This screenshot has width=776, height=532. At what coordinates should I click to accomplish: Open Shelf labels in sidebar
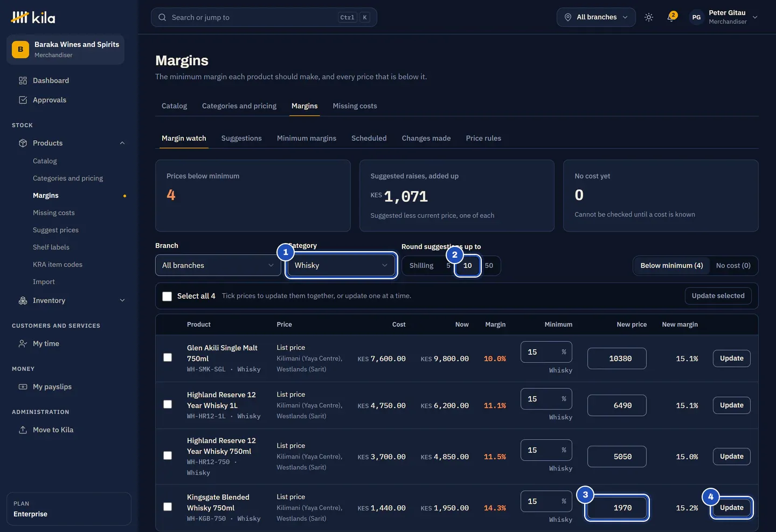point(51,247)
